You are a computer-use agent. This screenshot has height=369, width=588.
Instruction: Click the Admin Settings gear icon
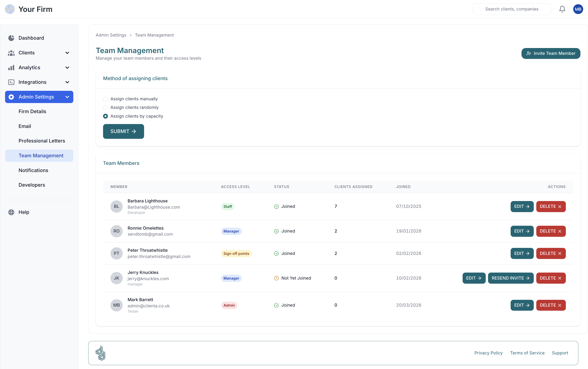[11, 97]
